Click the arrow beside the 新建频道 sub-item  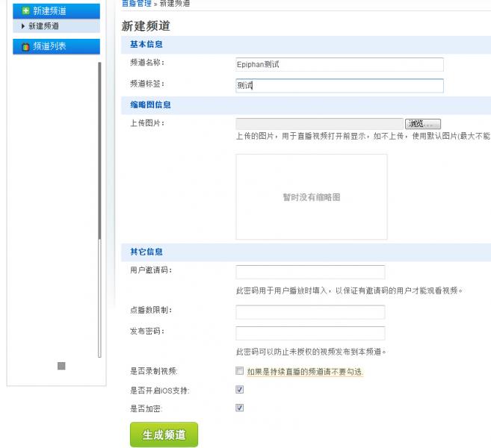(x=23, y=26)
